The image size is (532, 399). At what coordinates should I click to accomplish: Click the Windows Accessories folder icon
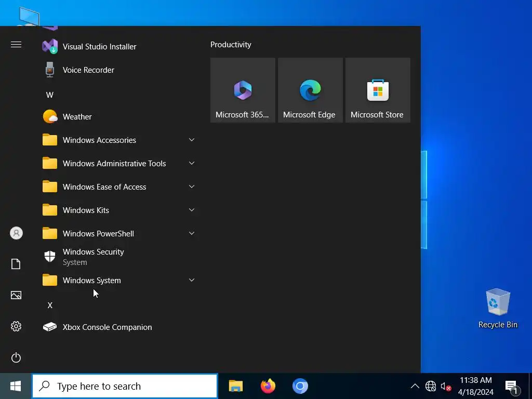click(x=50, y=140)
